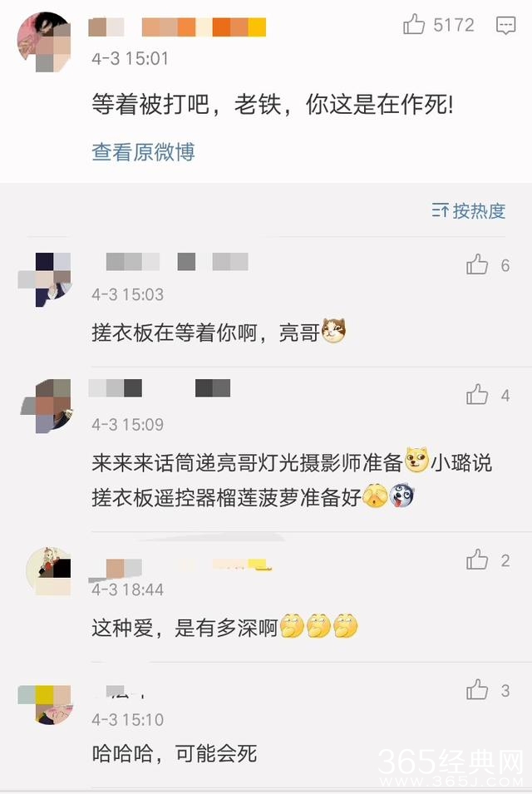Select the comment 搓衣板在等着你啊，亮哥
This screenshot has width=532, height=794.
pos(219,333)
